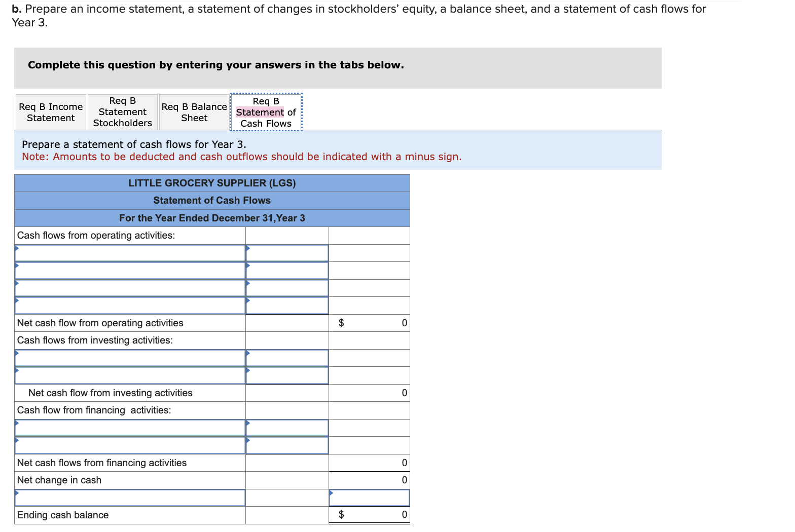Click second investing activities amount field
This screenshot has height=532, width=795.
287,375
